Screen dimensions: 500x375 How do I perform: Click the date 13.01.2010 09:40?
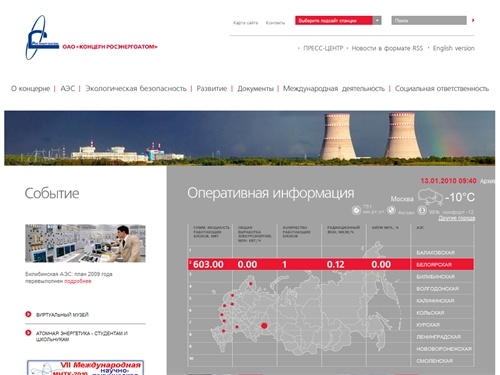tap(448, 181)
